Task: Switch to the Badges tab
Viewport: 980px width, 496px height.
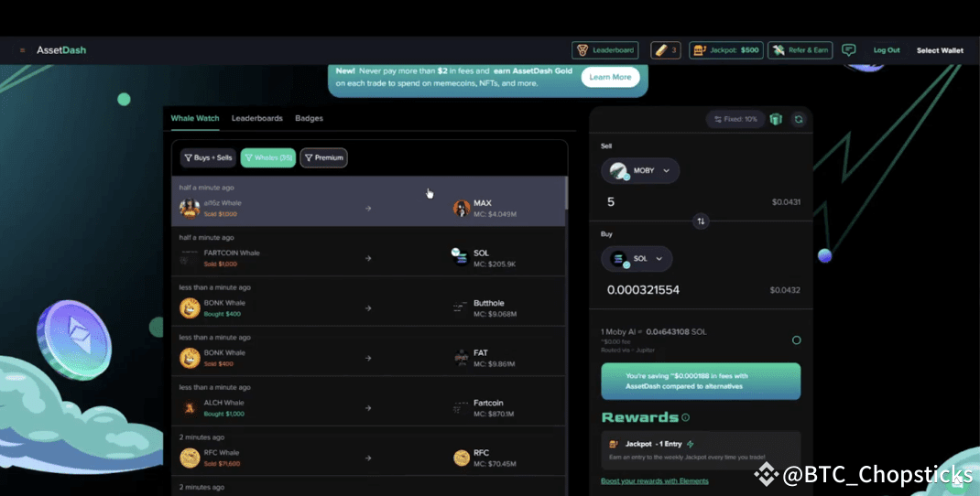Action: click(x=309, y=118)
